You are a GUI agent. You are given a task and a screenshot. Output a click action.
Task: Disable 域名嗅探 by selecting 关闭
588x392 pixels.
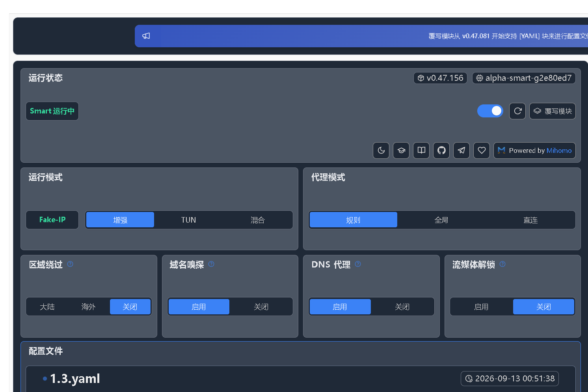pyautogui.click(x=261, y=307)
